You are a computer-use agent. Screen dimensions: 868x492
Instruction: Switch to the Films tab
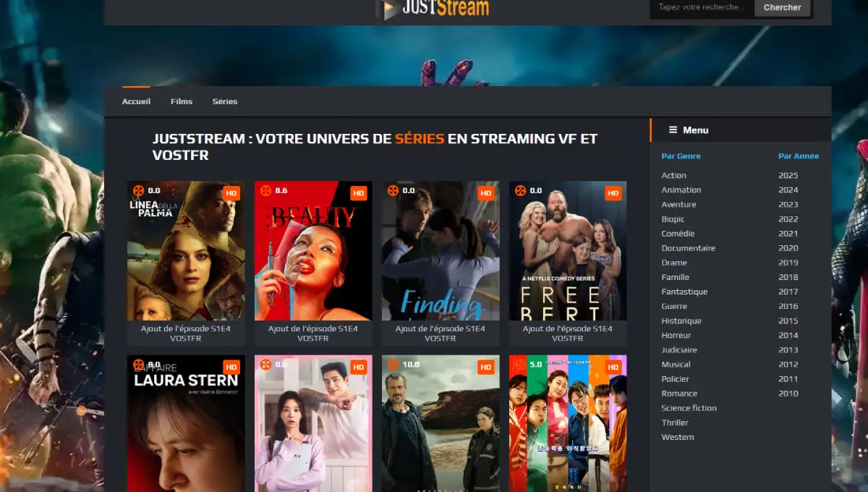pyautogui.click(x=182, y=101)
